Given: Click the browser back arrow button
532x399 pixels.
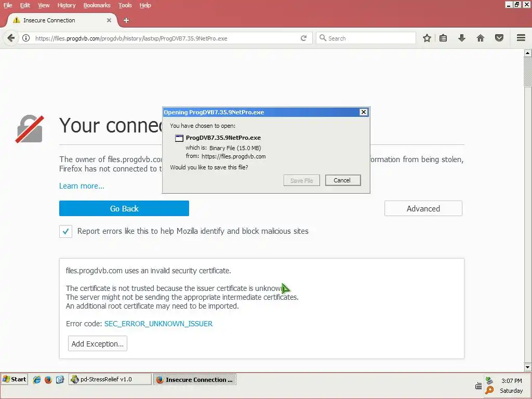Looking at the screenshot, I should (x=11, y=38).
